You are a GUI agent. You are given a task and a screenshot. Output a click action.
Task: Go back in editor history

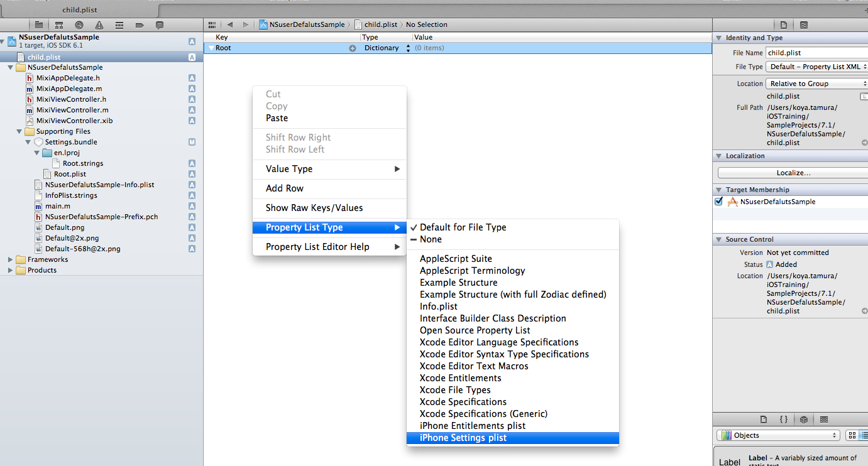pos(230,24)
